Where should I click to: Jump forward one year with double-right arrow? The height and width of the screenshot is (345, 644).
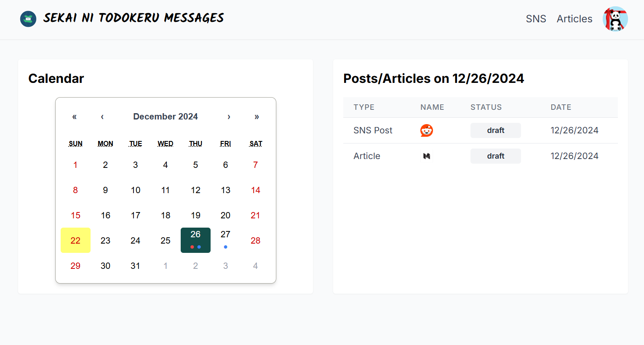pyautogui.click(x=257, y=117)
